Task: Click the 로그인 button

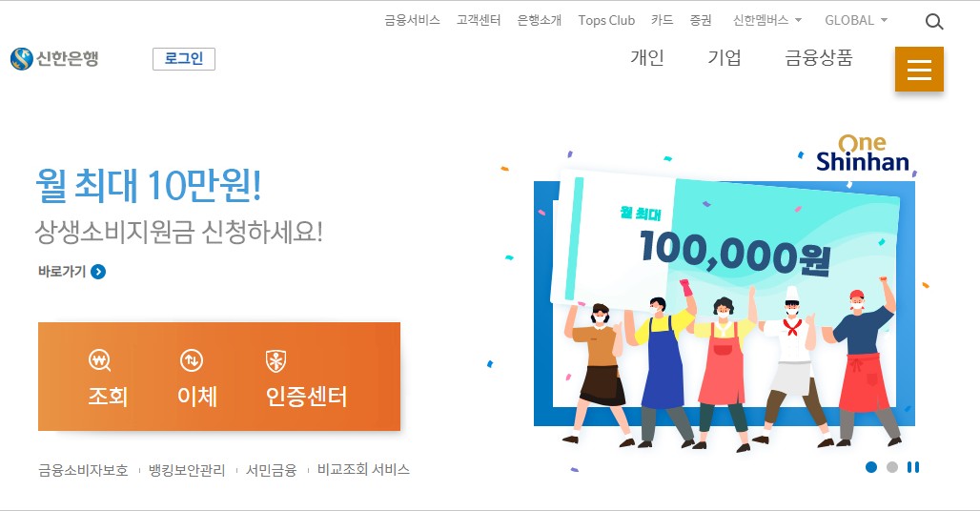Action: pyautogui.click(x=184, y=59)
